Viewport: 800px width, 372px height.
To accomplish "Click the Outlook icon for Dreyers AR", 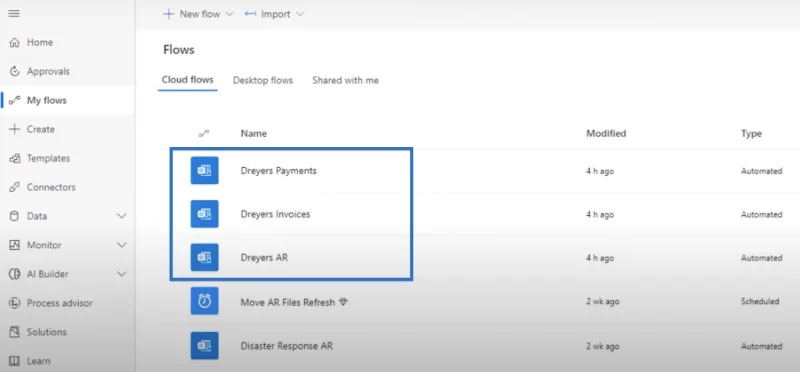I will point(205,257).
